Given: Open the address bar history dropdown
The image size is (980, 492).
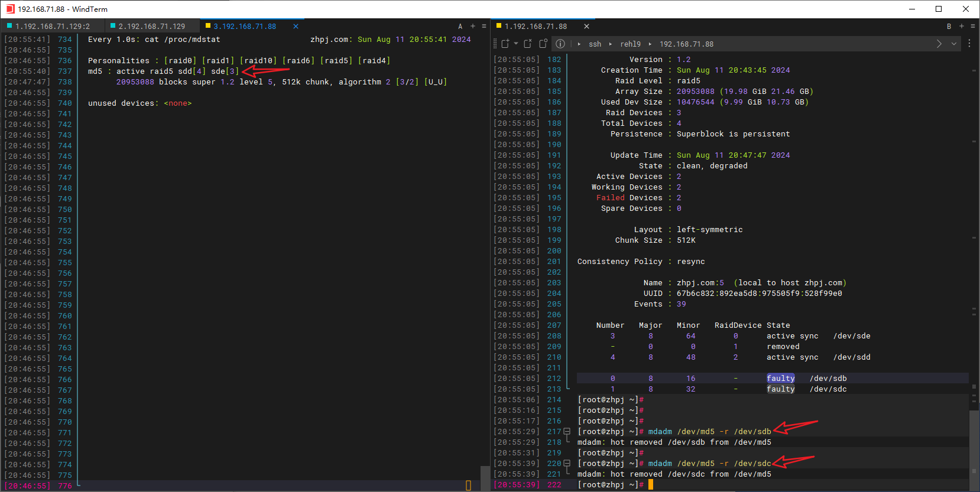Looking at the screenshot, I should pos(954,44).
